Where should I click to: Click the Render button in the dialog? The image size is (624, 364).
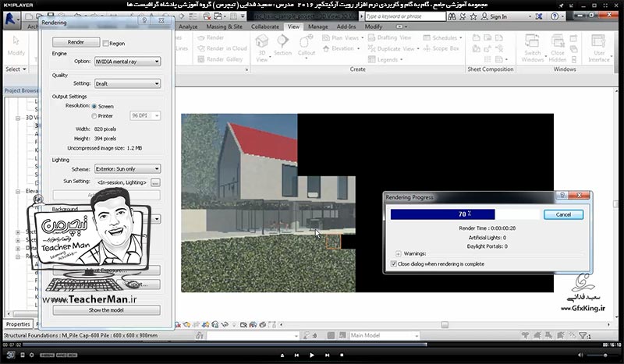[x=76, y=42]
